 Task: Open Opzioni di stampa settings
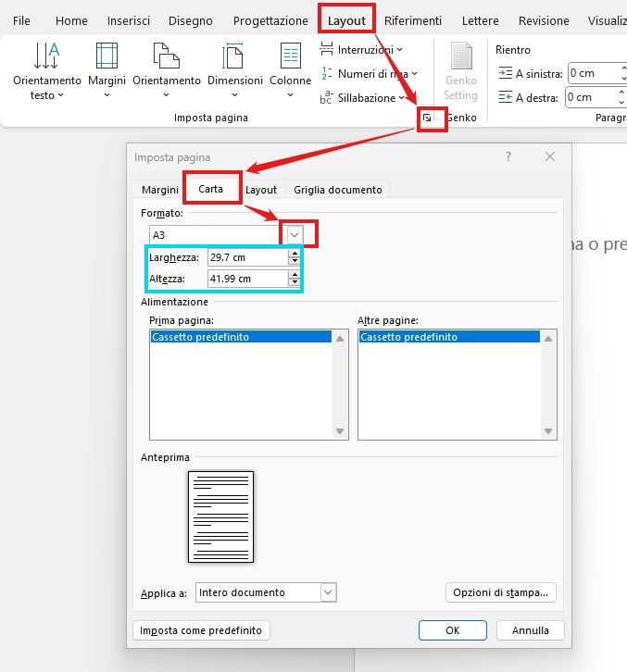pos(500,592)
